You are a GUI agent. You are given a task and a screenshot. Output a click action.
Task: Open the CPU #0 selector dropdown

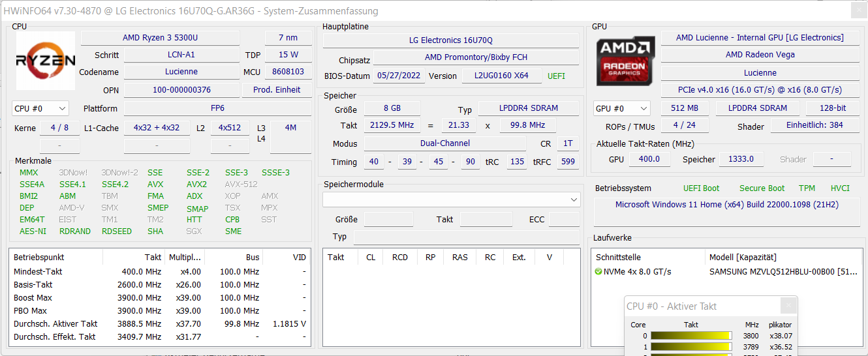click(x=40, y=108)
